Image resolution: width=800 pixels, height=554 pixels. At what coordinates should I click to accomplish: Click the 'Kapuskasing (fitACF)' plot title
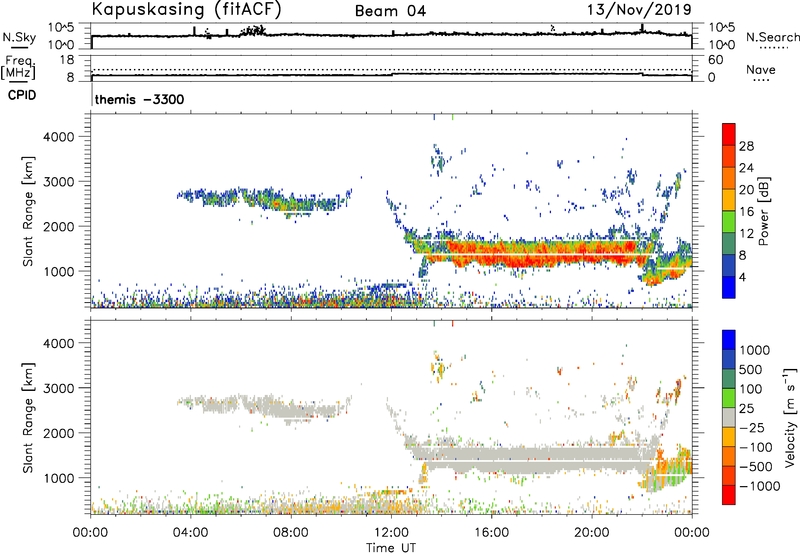click(x=186, y=9)
